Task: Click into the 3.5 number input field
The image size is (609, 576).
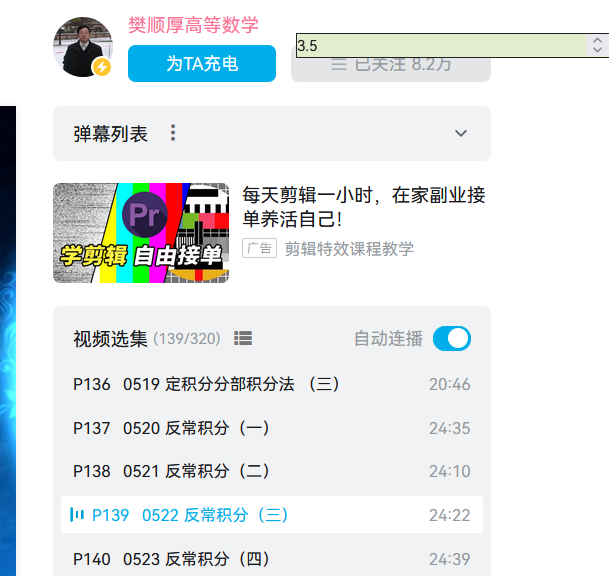Action: [441, 45]
